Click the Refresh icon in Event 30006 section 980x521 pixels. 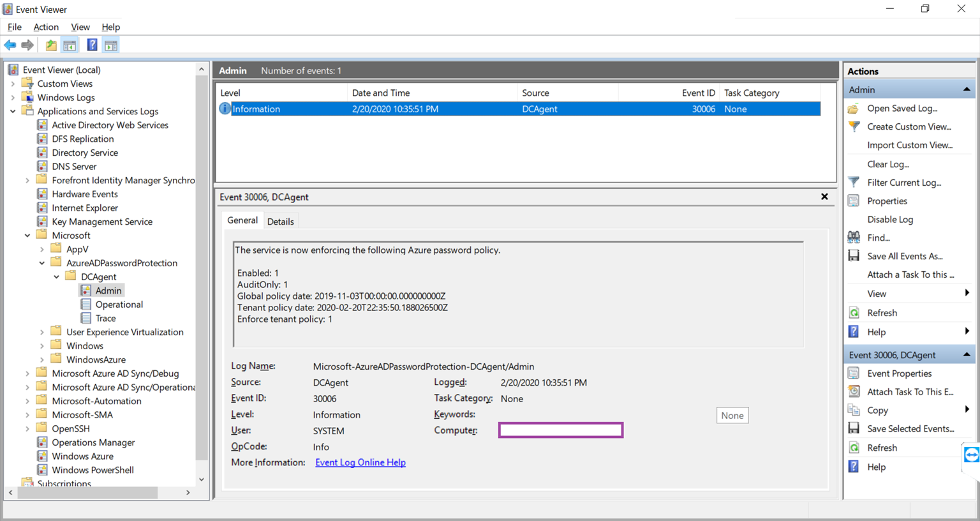coord(854,448)
